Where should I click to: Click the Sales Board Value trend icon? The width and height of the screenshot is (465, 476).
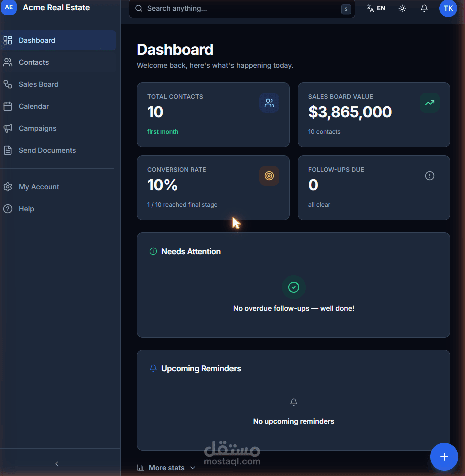tap(430, 103)
